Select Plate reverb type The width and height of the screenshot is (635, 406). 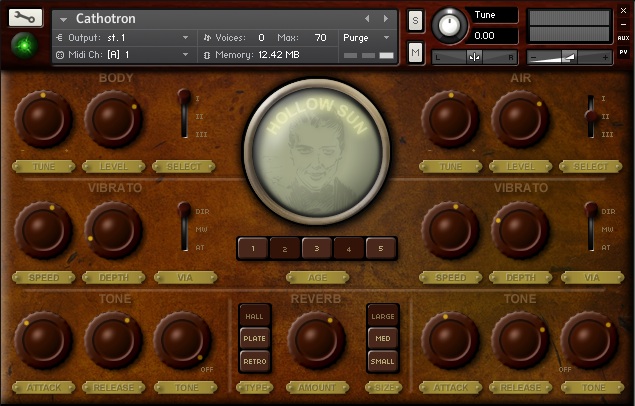[x=254, y=338]
